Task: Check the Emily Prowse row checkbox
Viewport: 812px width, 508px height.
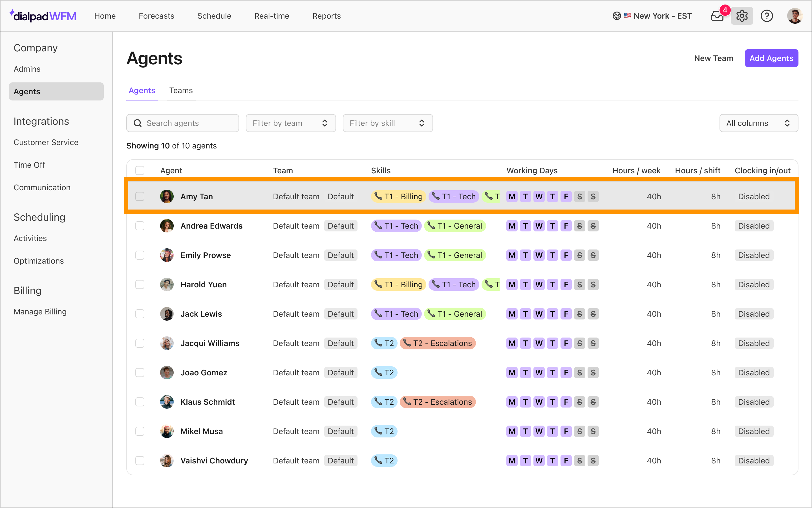Action: tap(140, 255)
